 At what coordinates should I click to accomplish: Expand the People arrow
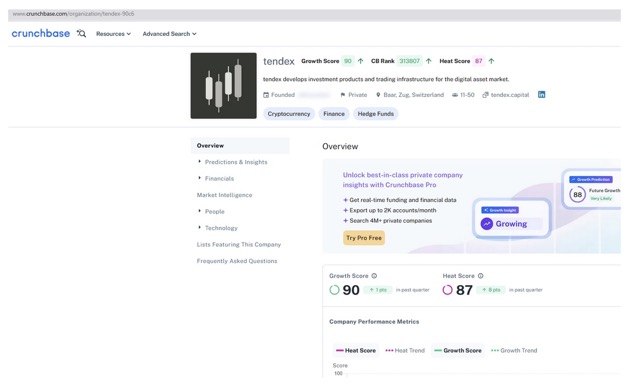199,211
